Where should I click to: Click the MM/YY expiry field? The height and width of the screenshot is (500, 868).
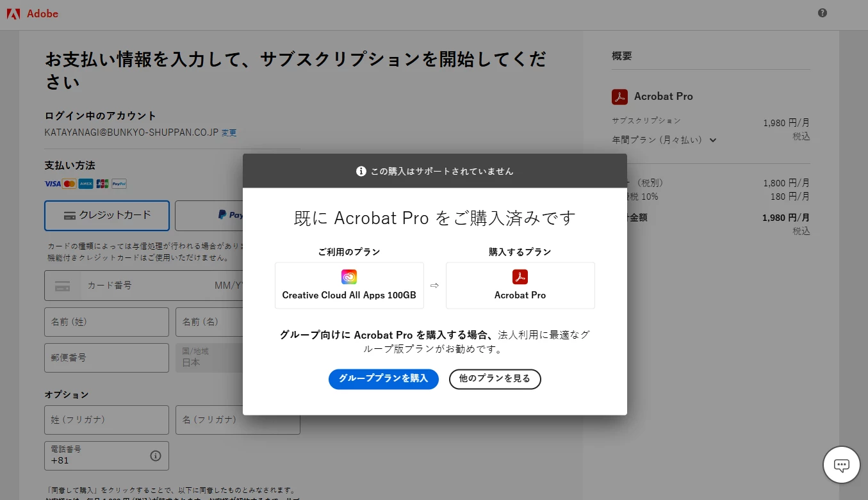pyautogui.click(x=228, y=286)
